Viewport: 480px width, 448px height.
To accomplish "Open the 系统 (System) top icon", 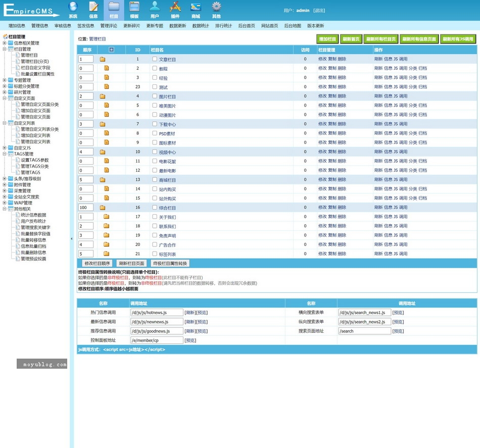I will (73, 10).
